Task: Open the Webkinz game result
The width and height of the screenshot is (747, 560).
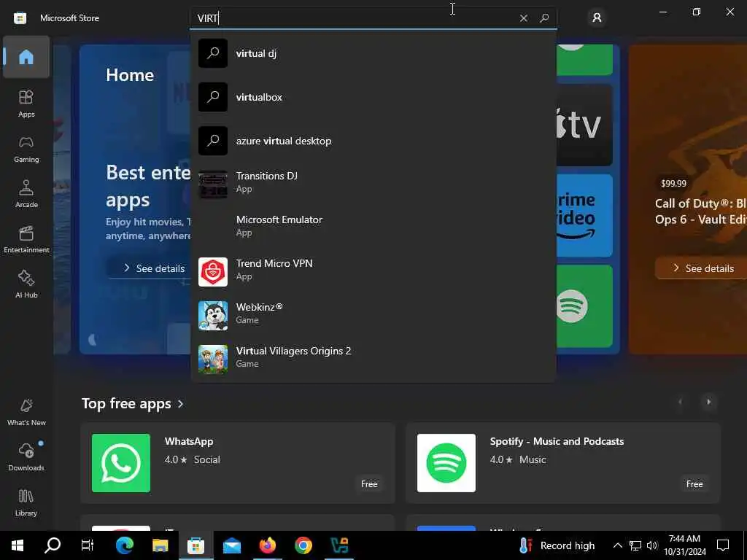Action: click(x=373, y=316)
